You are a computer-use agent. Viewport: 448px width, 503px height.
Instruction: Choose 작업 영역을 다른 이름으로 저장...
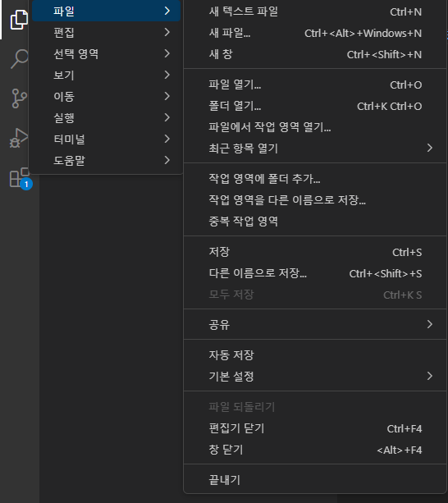(x=315, y=200)
